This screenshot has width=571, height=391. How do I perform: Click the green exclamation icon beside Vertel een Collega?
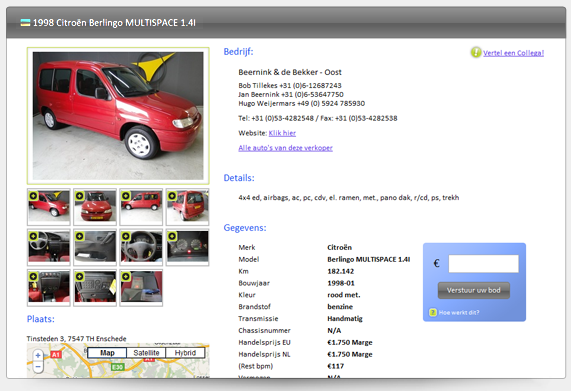476,52
